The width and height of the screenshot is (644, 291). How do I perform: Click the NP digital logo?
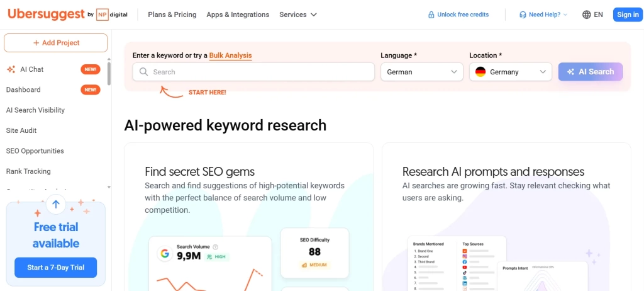pos(112,14)
